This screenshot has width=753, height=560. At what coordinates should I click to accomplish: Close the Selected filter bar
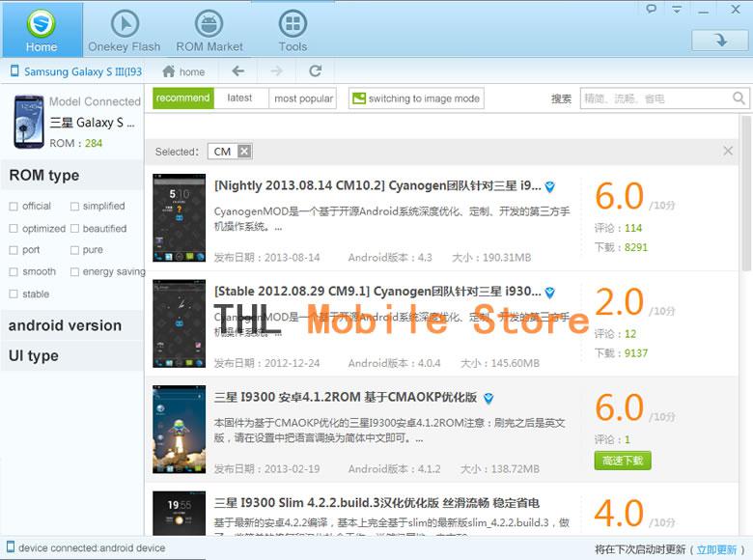[728, 151]
